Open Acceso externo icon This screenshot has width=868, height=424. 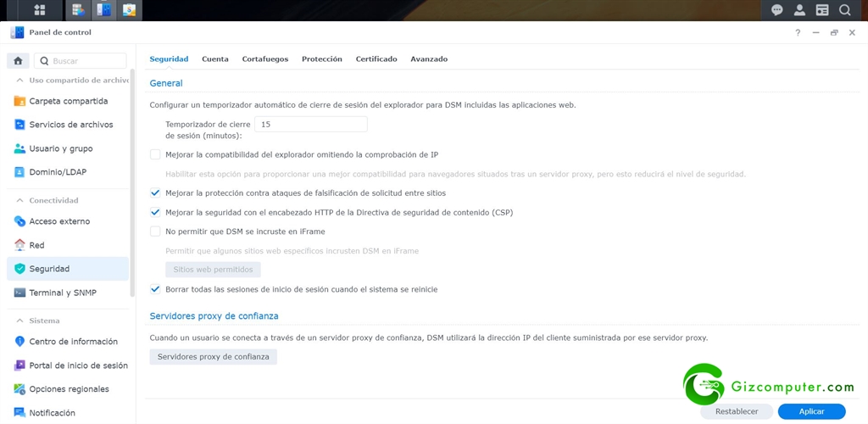(x=20, y=221)
